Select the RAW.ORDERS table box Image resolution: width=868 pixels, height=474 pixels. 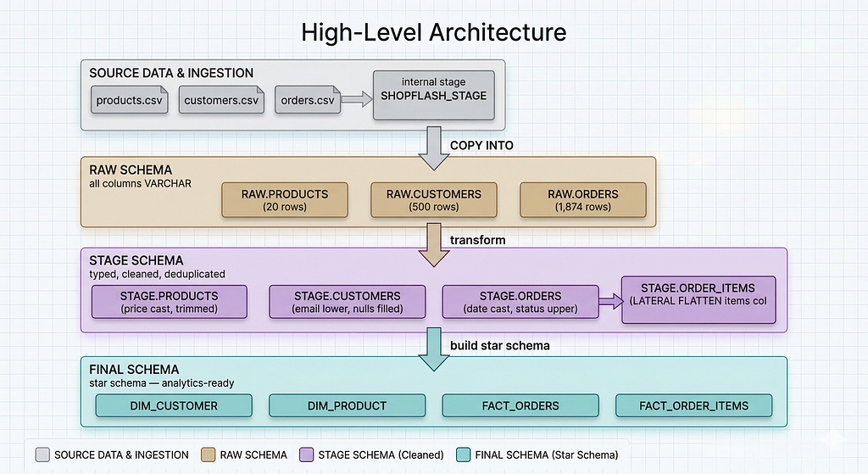coord(583,200)
